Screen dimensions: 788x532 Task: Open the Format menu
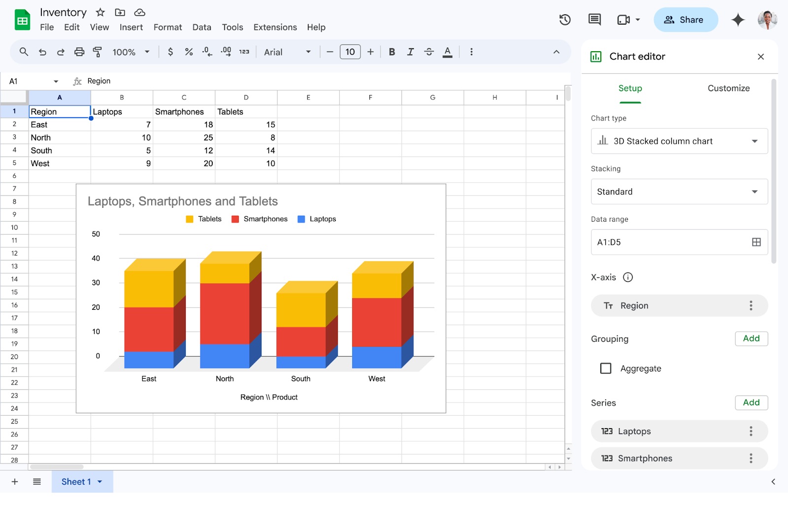[167, 27]
